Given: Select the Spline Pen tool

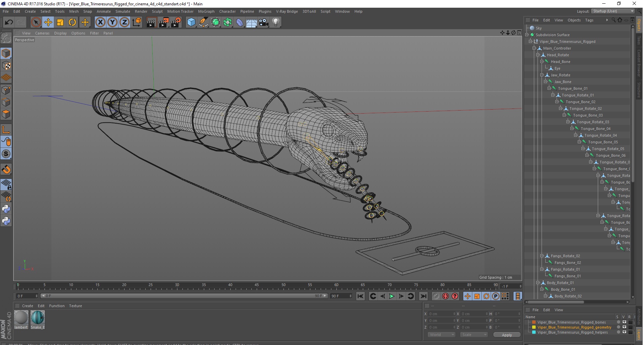Looking at the screenshot, I should coord(204,22).
